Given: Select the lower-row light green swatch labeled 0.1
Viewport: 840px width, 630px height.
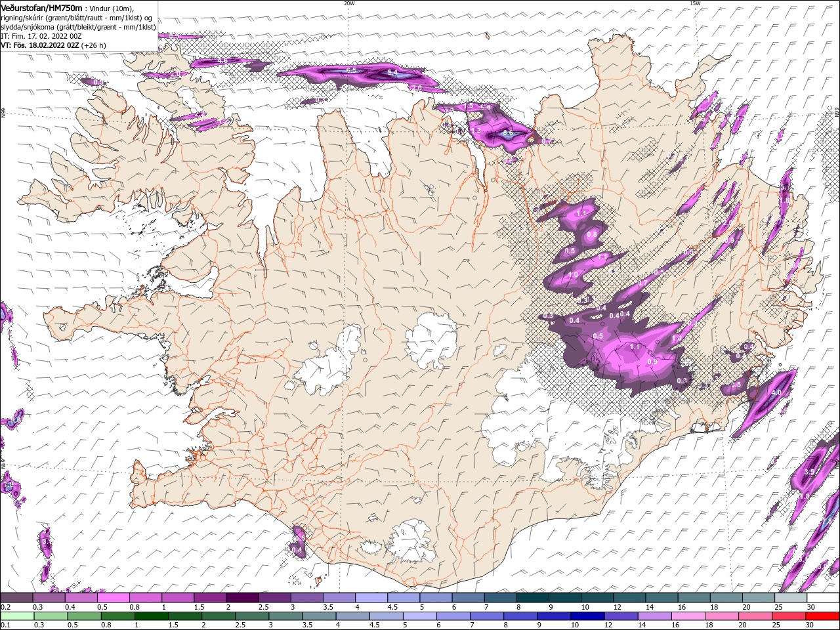Looking at the screenshot, I should point(16,616).
